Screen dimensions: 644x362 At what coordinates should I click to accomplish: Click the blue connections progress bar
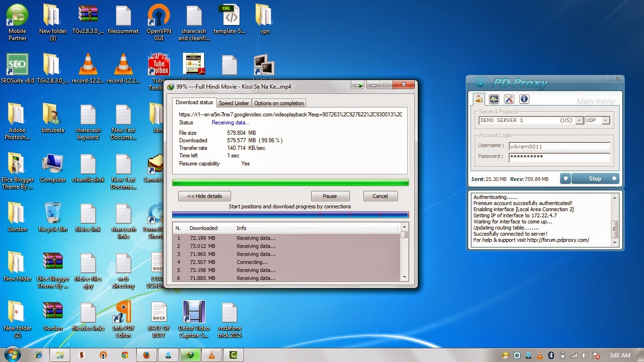click(x=290, y=215)
